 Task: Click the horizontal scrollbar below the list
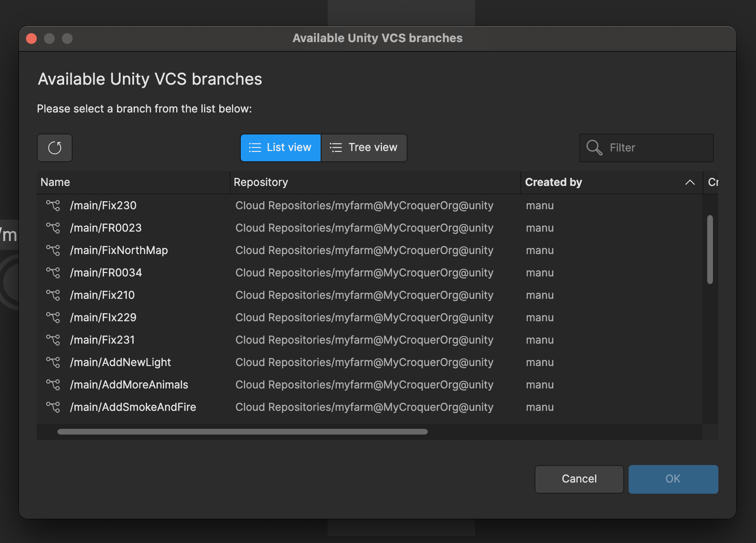click(242, 431)
